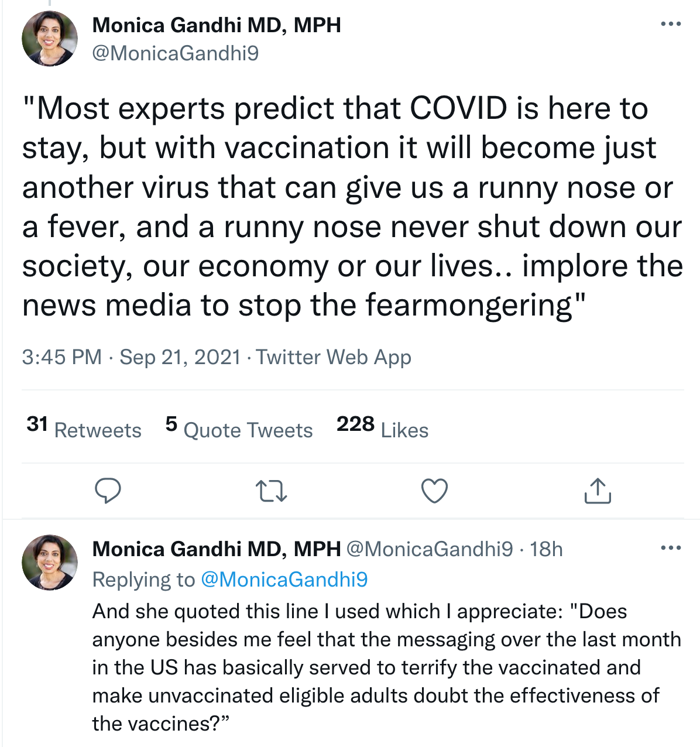Click the reply tweet profile avatar
700x747 pixels.
click(x=50, y=562)
